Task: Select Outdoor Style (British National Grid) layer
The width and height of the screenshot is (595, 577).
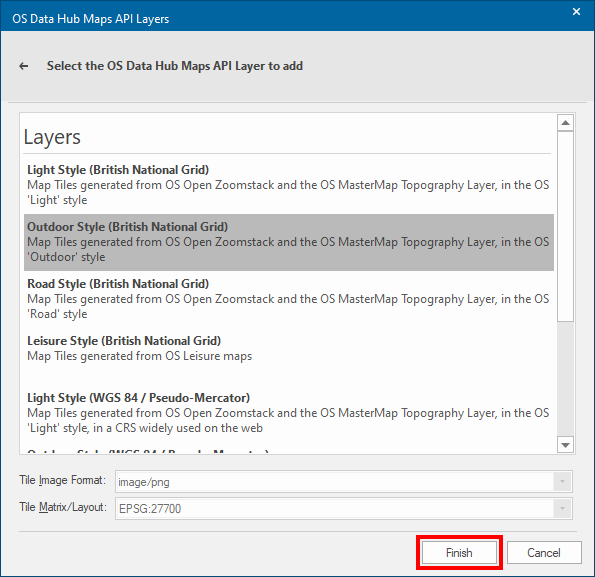Action: 288,242
